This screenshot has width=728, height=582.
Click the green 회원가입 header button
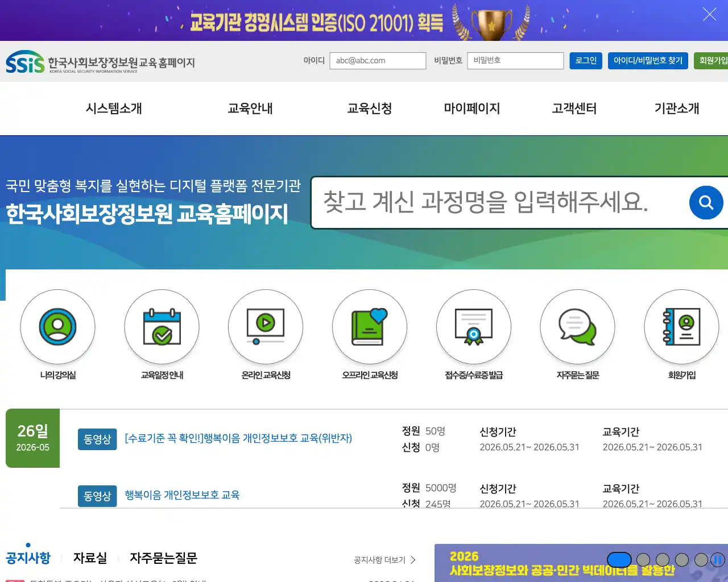point(712,61)
